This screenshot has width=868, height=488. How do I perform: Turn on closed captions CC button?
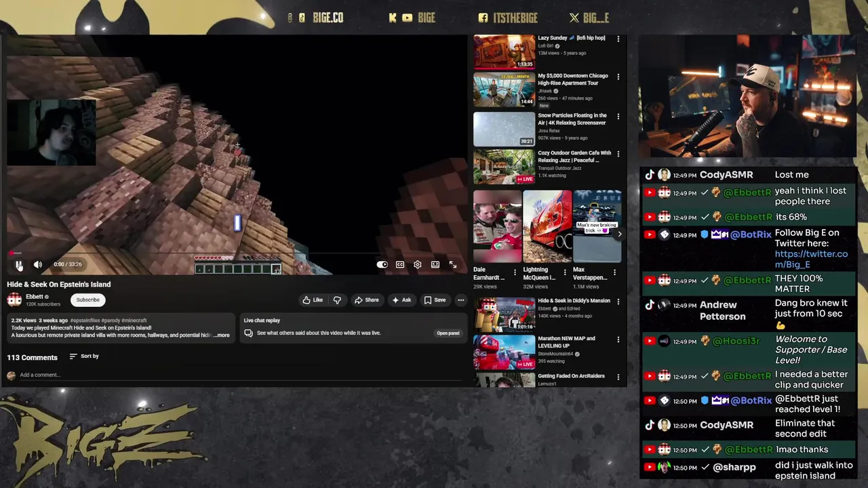[x=400, y=265]
